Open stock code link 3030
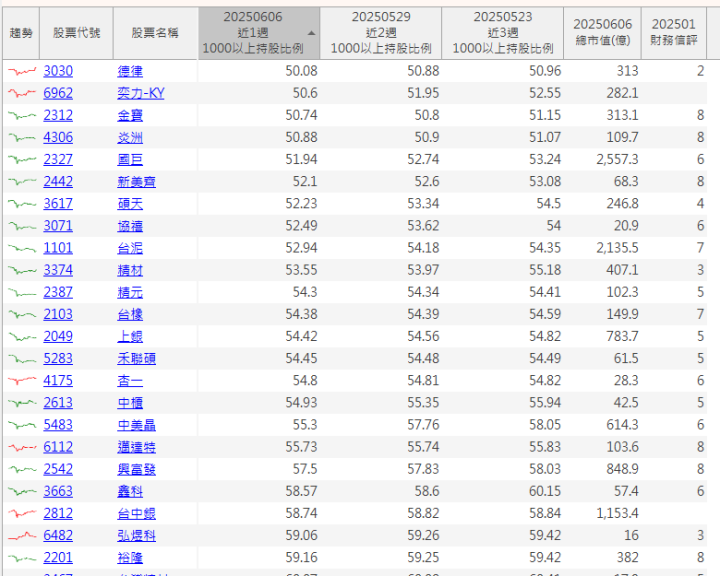 (x=58, y=71)
